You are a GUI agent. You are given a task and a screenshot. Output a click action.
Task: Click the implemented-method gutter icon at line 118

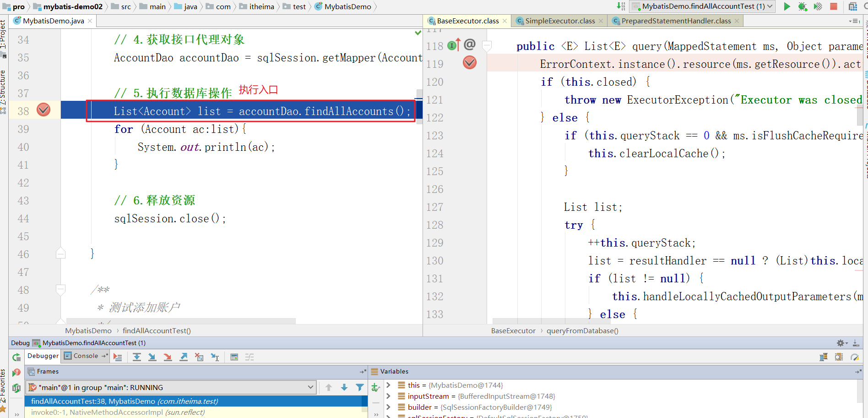pos(454,44)
